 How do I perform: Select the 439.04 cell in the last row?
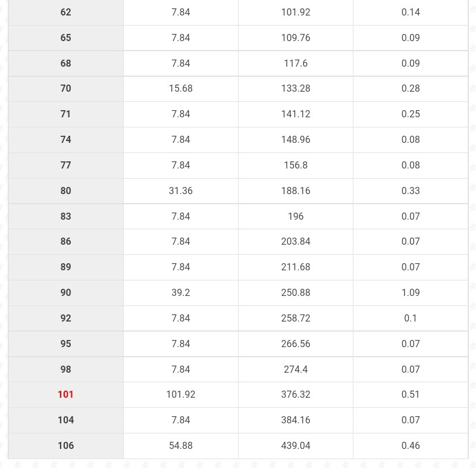[296, 445]
